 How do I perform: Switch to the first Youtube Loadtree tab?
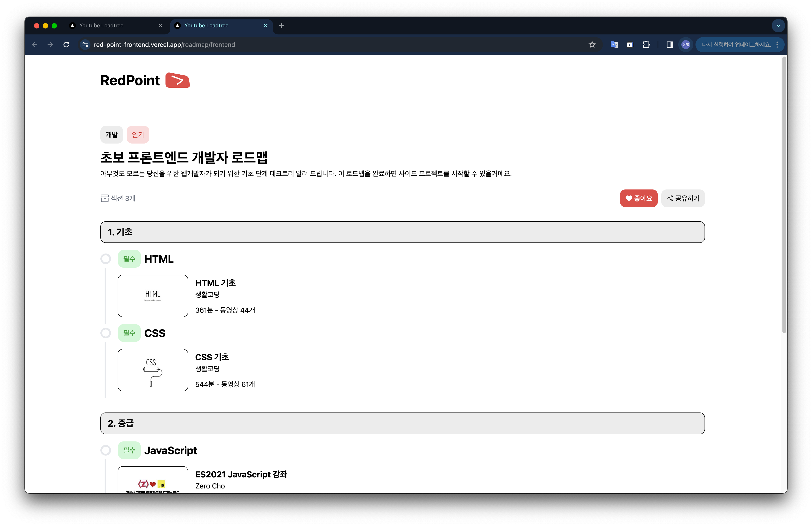point(101,26)
